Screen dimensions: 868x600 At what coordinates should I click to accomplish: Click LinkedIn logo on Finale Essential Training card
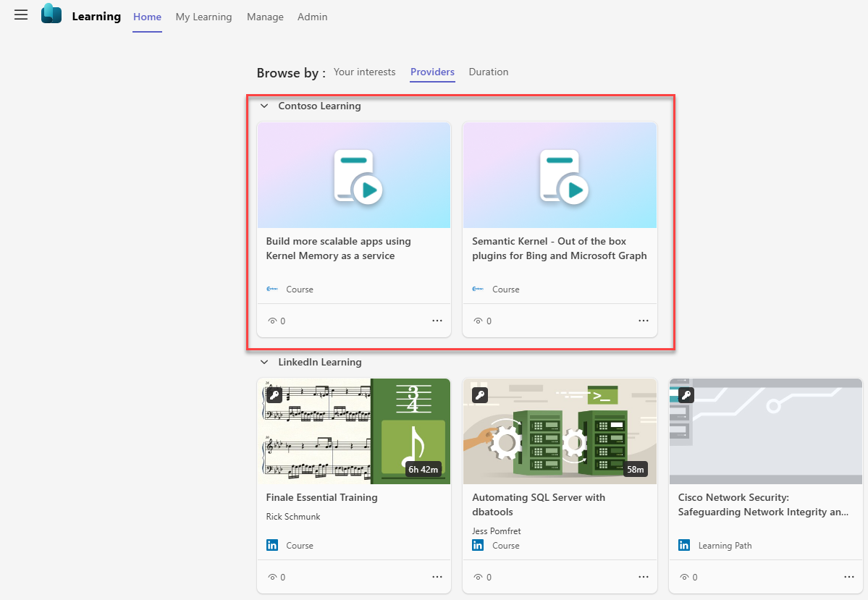coord(272,545)
